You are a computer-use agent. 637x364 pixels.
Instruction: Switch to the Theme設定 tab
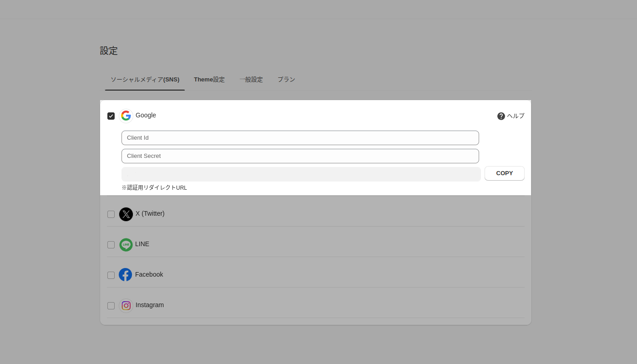pyautogui.click(x=209, y=80)
